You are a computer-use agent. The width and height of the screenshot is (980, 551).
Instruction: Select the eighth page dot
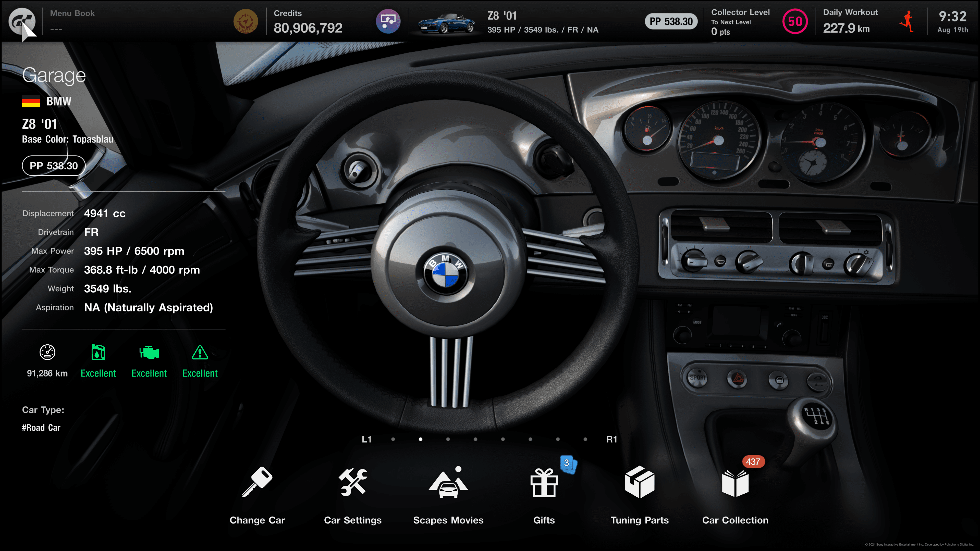click(585, 440)
